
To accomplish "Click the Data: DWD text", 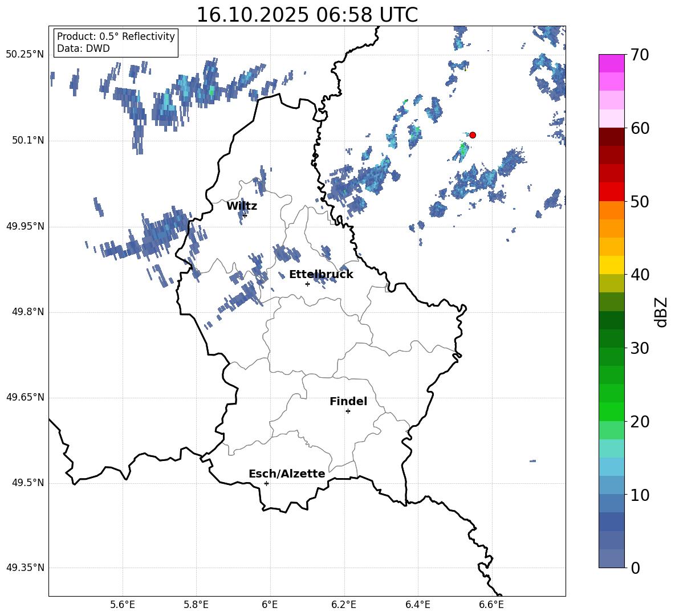I will (x=83, y=49).
